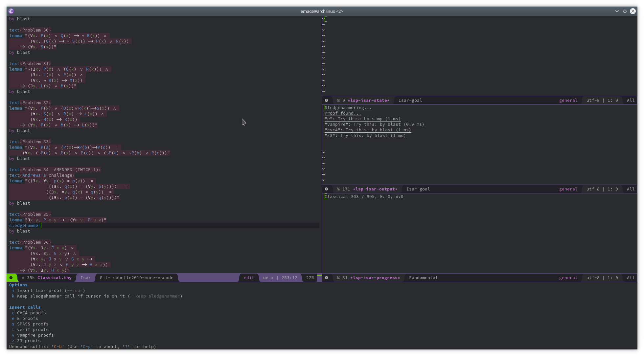Click the Sledgehammering... output line

(x=348, y=108)
